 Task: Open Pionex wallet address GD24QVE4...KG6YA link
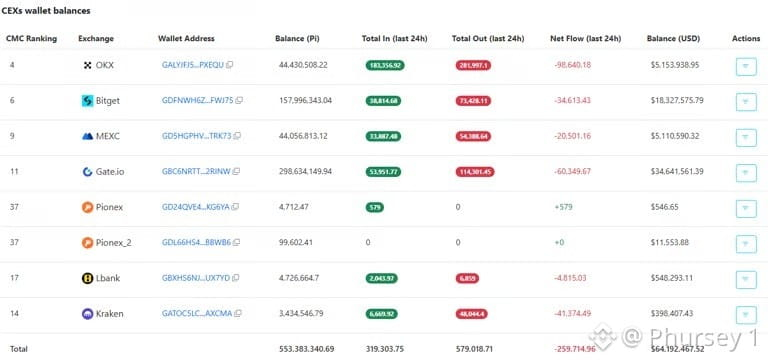(195, 207)
